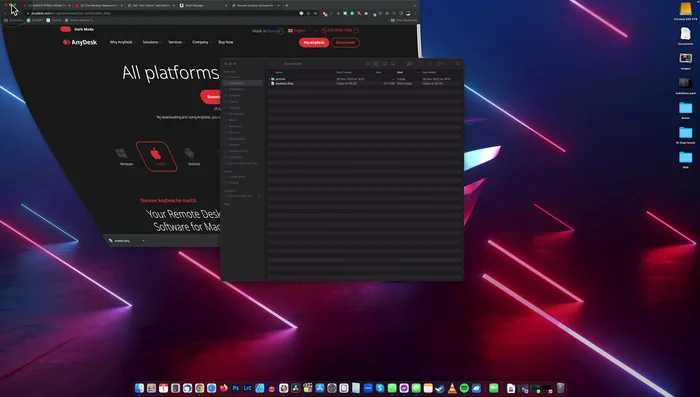The image size is (700, 397).
Task: Open the App Store from the Dock
Action: [320, 388]
